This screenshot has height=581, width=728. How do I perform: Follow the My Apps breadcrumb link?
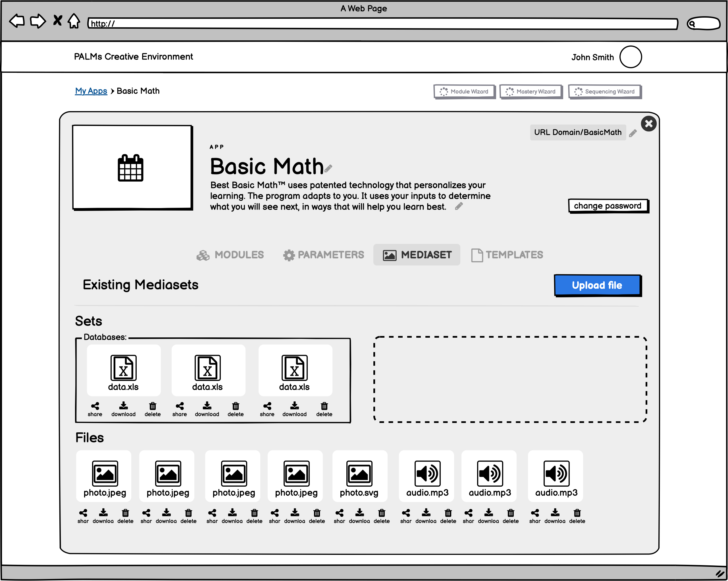pyautogui.click(x=91, y=91)
